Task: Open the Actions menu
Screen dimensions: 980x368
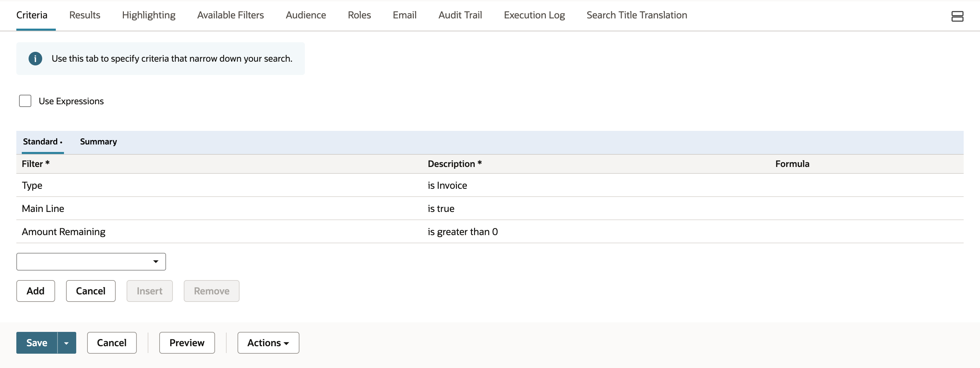Action: tap(268, 342)
